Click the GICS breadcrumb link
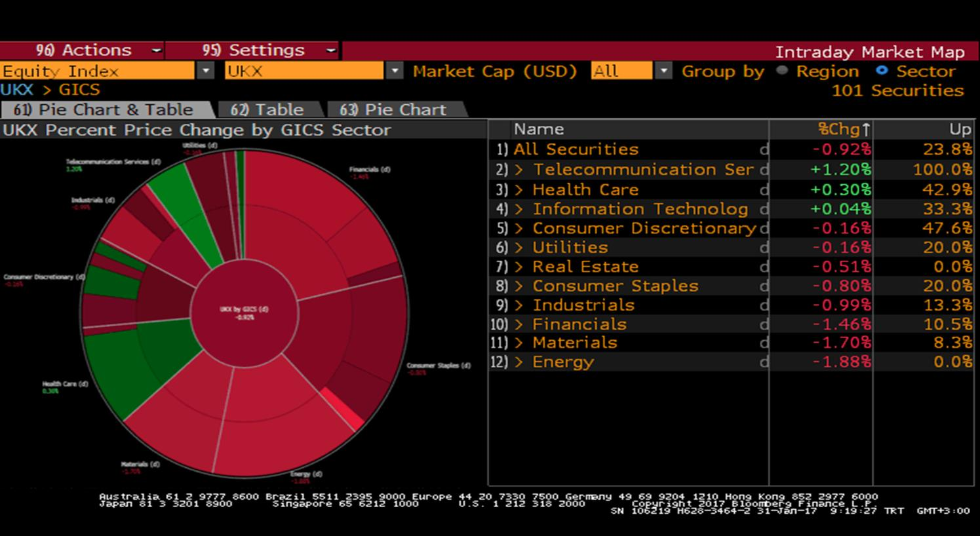Screen dimensions: 980x536 [x=79, y=90]
